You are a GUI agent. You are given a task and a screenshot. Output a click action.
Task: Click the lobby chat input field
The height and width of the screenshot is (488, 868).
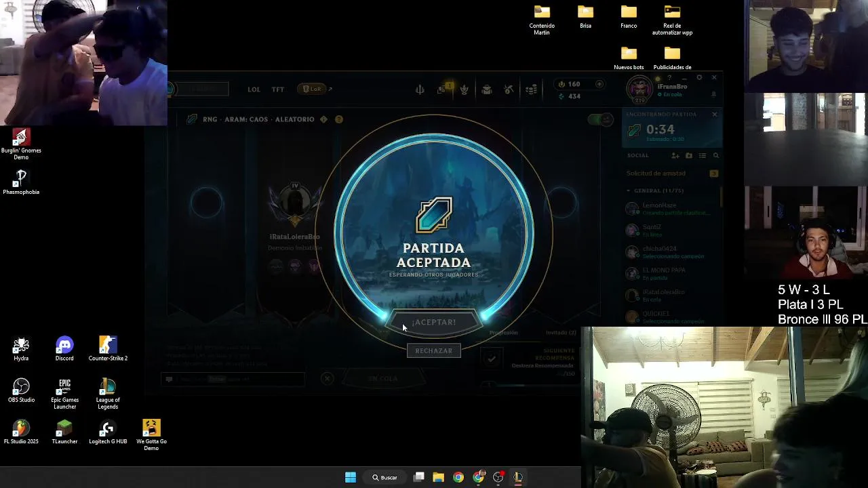pyautogui.click(x=234, y=380)
